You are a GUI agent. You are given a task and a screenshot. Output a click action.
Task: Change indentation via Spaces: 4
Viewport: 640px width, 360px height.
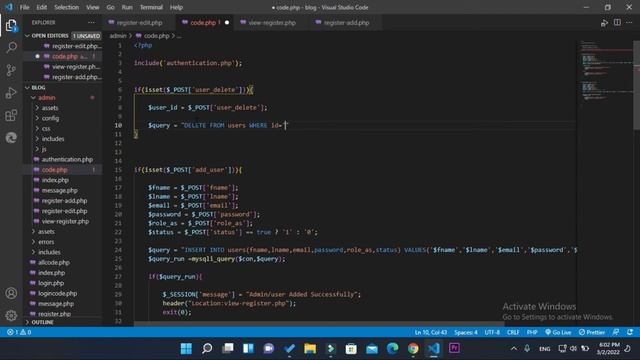[466, 332]
